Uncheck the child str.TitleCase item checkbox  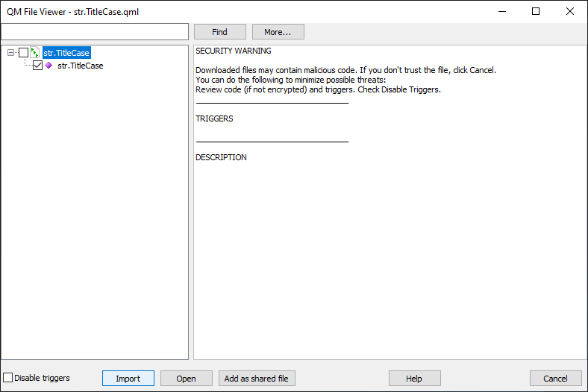click(37, 66)
